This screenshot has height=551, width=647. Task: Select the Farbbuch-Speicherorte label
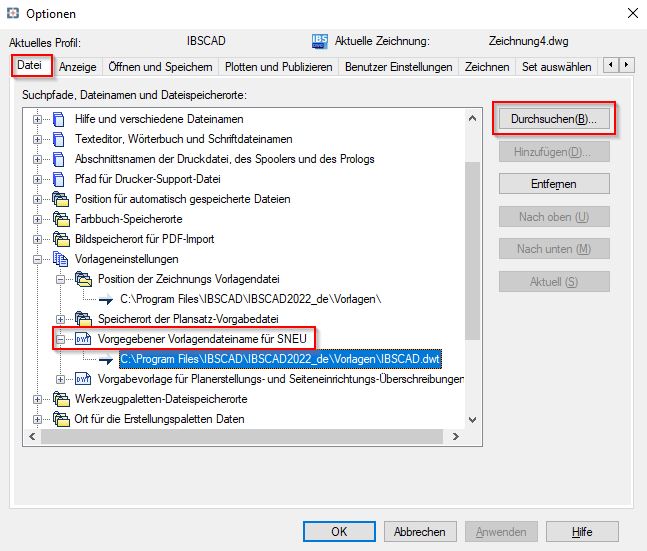point(128,219)
